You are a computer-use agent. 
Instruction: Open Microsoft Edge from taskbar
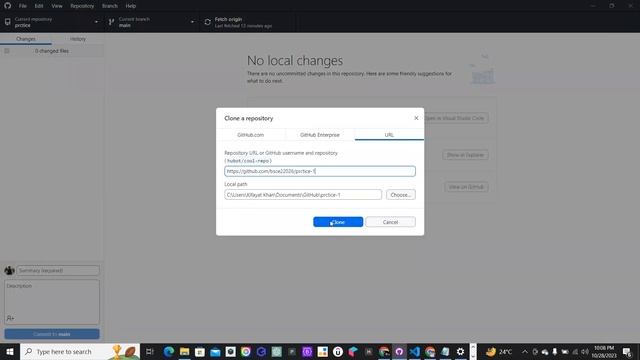coord(169,351)
